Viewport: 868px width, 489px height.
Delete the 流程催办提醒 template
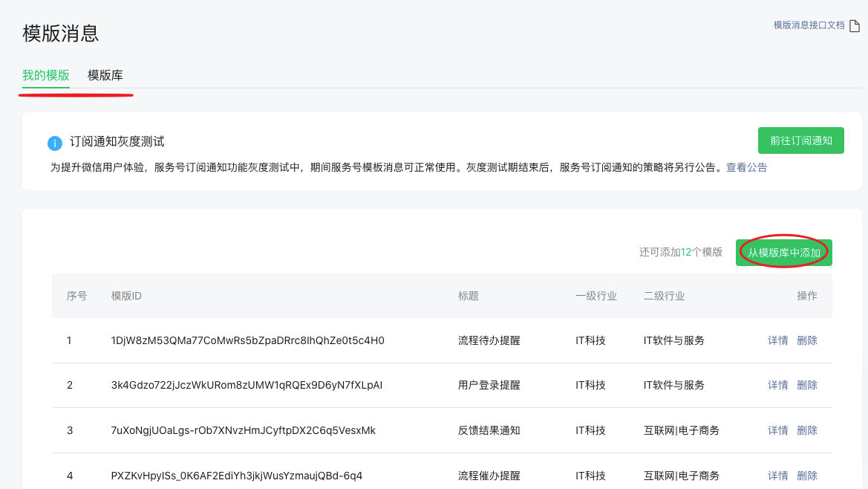coord(806,476)
